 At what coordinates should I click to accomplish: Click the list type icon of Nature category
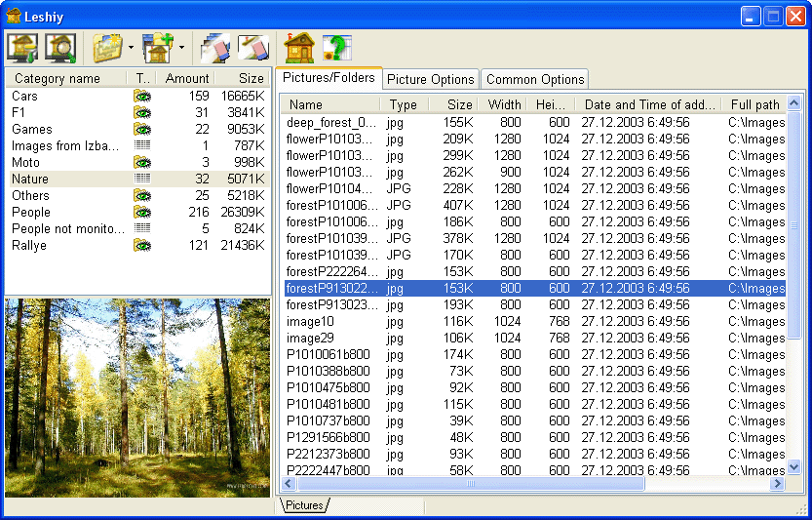tap(142, 179)
